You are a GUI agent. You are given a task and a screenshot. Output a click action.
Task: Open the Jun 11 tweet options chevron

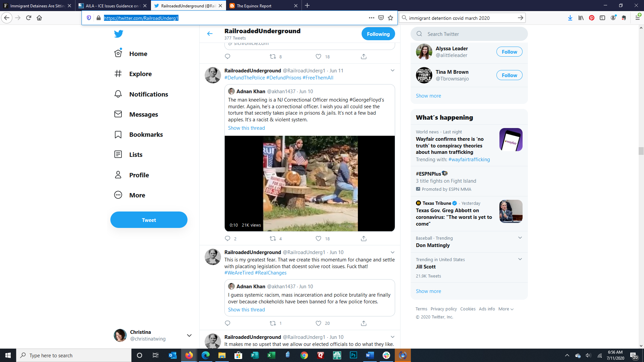tap(392, 70)
